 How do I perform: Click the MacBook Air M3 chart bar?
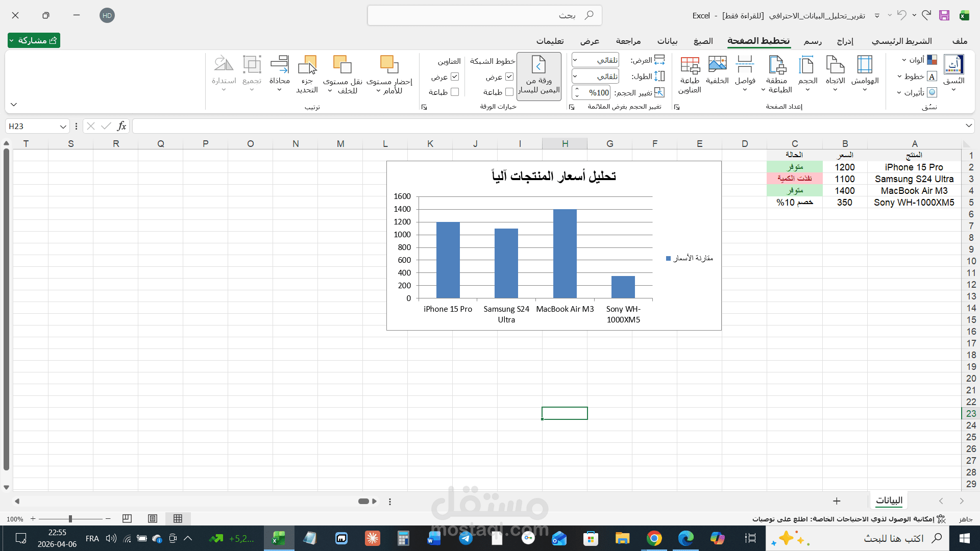coord(565,254)
